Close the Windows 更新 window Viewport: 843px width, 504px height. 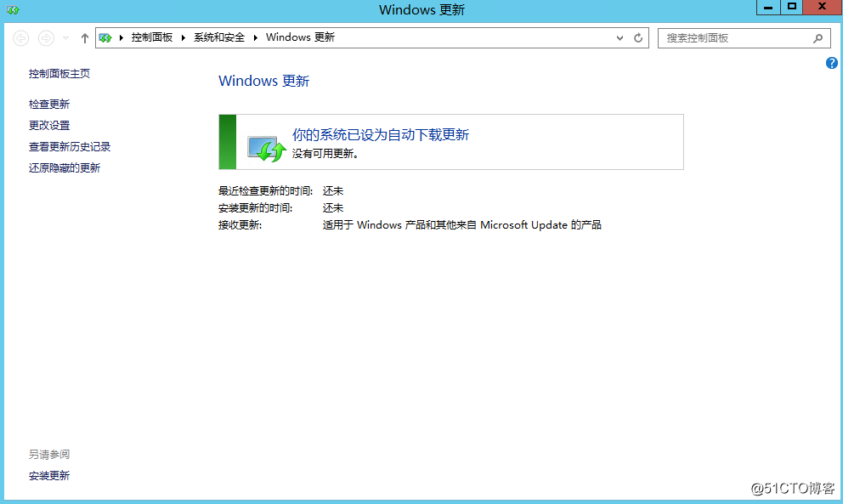[x=822, y=7]
